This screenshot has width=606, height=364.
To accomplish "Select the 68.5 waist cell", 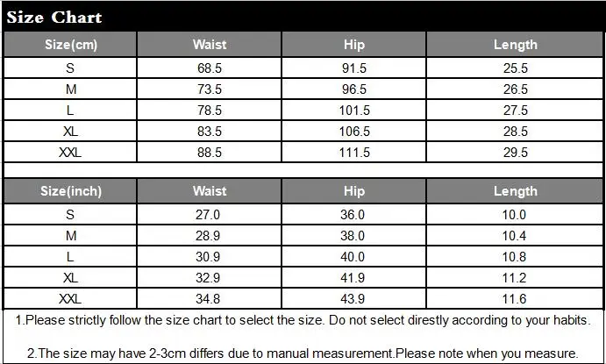I will tap(210, 68).
